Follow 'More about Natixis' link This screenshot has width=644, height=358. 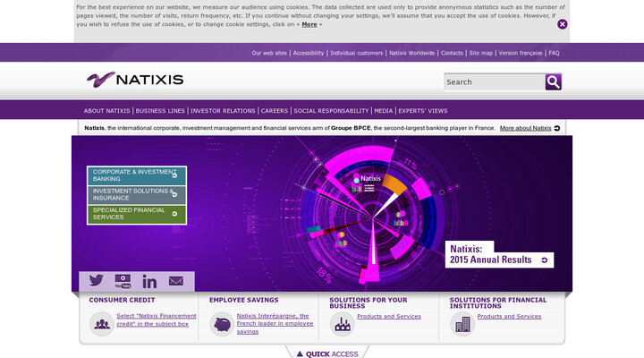pyautogui.click(x=525, y=128)
